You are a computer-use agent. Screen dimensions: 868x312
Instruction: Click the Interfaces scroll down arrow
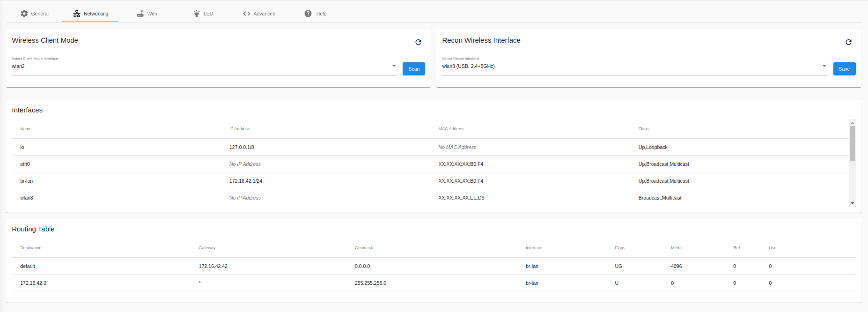pyautogui.click(x=852, y=203)
